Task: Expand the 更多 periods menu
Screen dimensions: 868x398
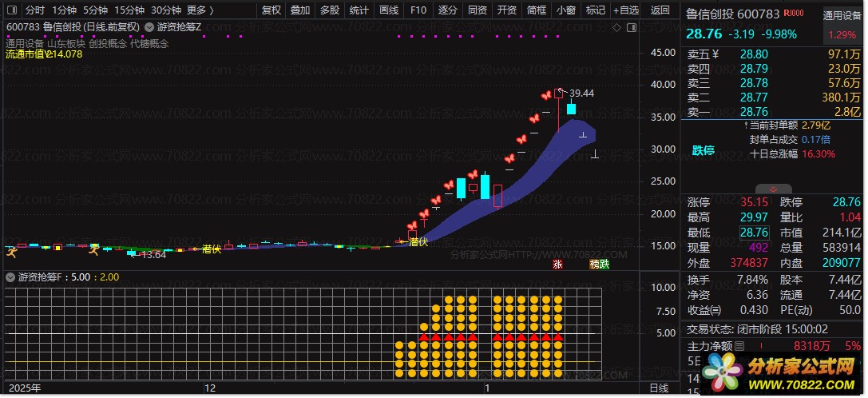Action: click(x=200, y=10)
